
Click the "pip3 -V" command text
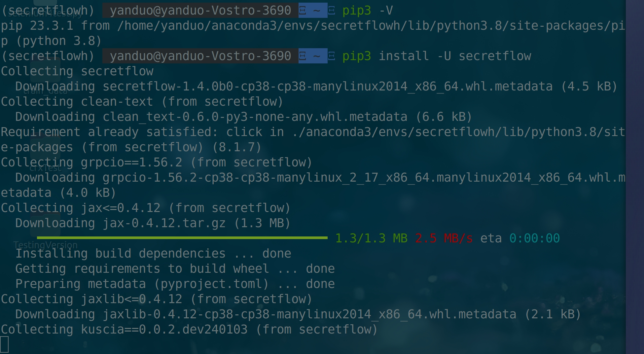[x=367, y=11]
